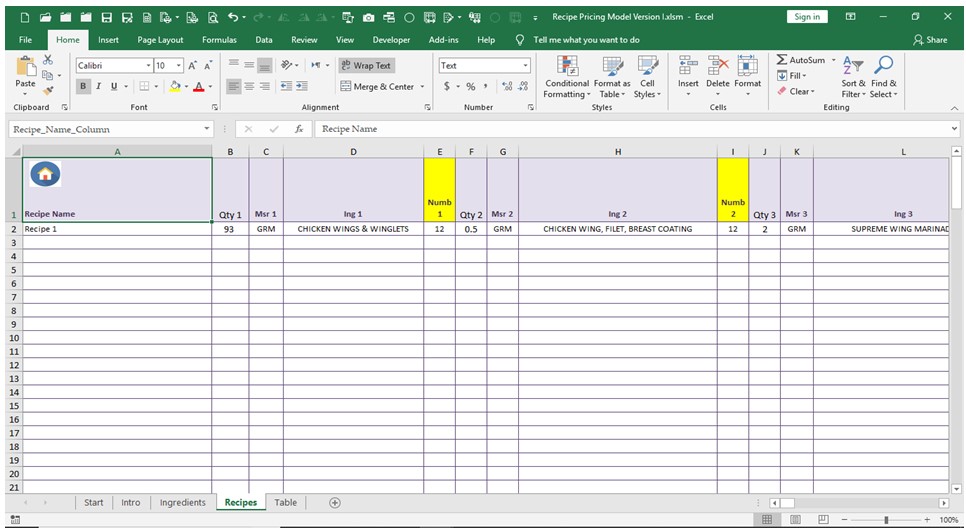
Task: Click the Decrease Decimal icon
Action: (x=524, y=86)
